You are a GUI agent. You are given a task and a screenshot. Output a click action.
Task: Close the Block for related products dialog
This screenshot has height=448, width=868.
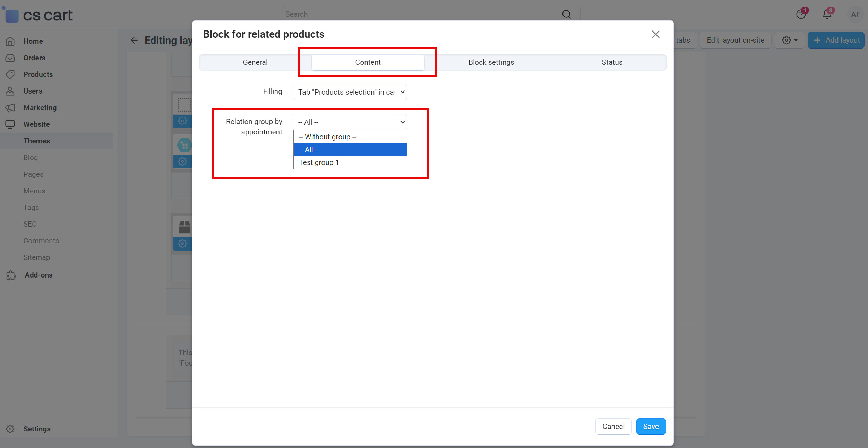coord(655,34)
